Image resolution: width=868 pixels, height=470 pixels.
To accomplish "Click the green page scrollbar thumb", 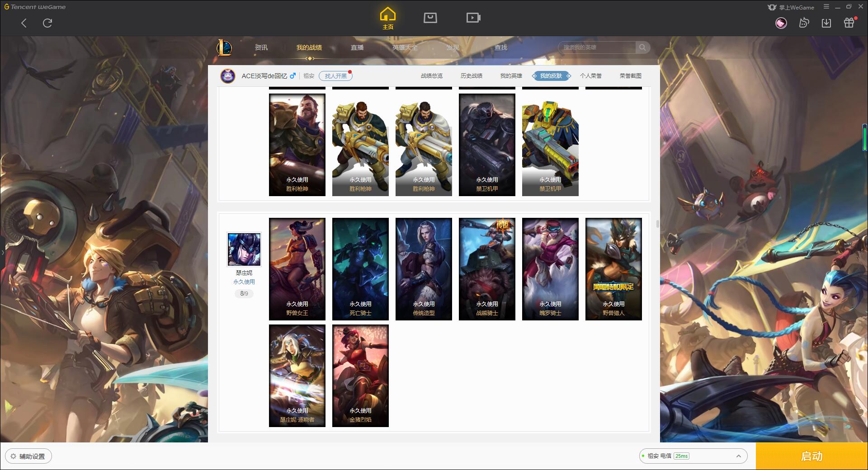I will [865, 137].
